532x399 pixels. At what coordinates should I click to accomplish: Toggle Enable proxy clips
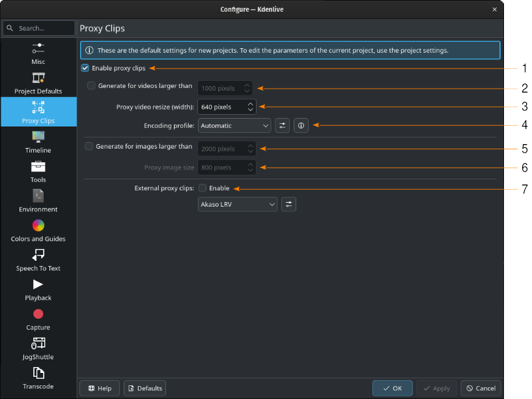pos(85,68)
